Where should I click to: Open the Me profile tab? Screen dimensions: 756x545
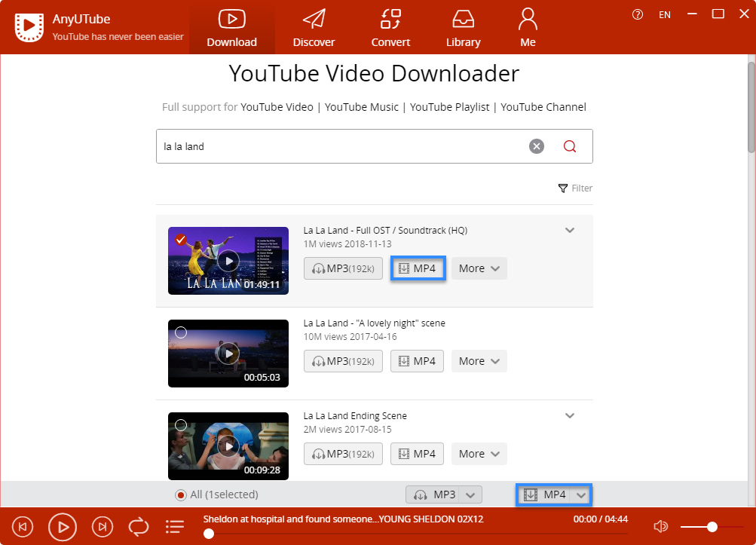click(528, 28)
